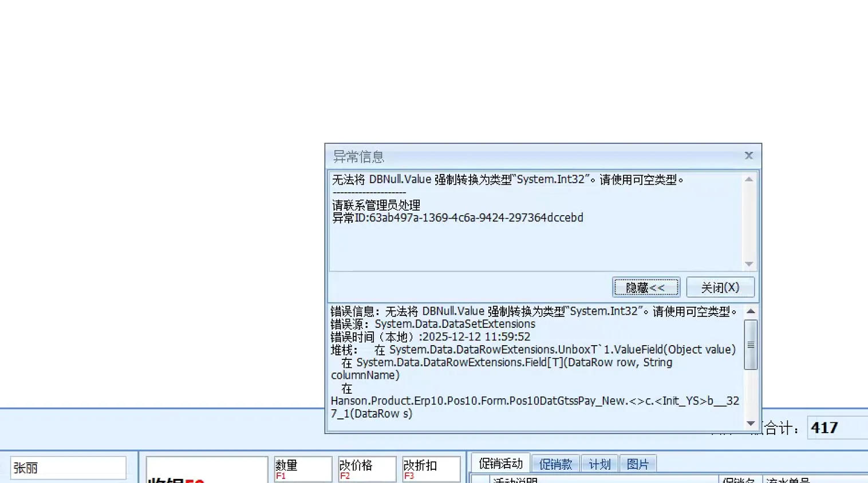Click down arrow of error message scrollbar
The height and width of the screenshot is (483, 868).
749,264
